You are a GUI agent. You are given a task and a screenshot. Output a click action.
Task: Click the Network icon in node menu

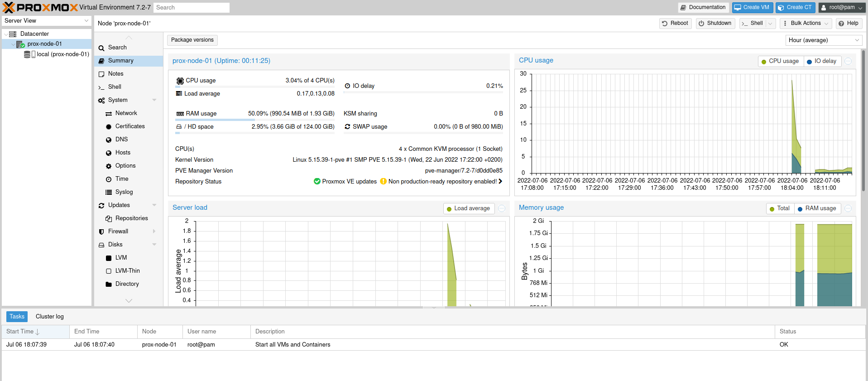(109, 113)
